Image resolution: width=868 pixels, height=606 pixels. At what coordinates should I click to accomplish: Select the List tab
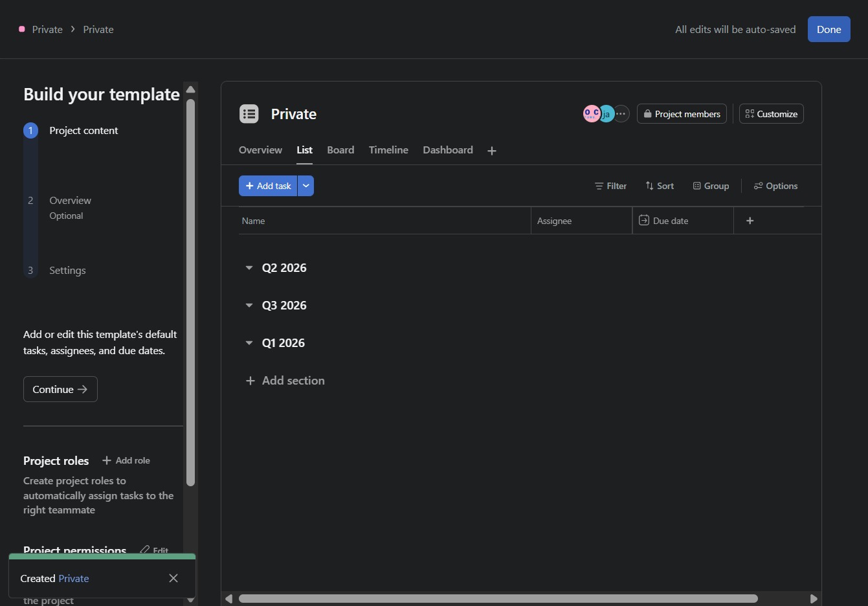click(305, 150)
